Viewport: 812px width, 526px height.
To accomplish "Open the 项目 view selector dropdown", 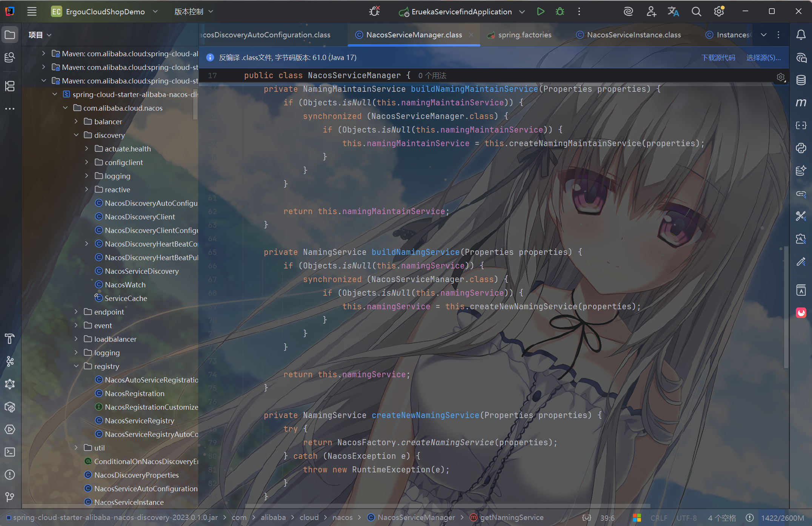I will tap(40, 35).
